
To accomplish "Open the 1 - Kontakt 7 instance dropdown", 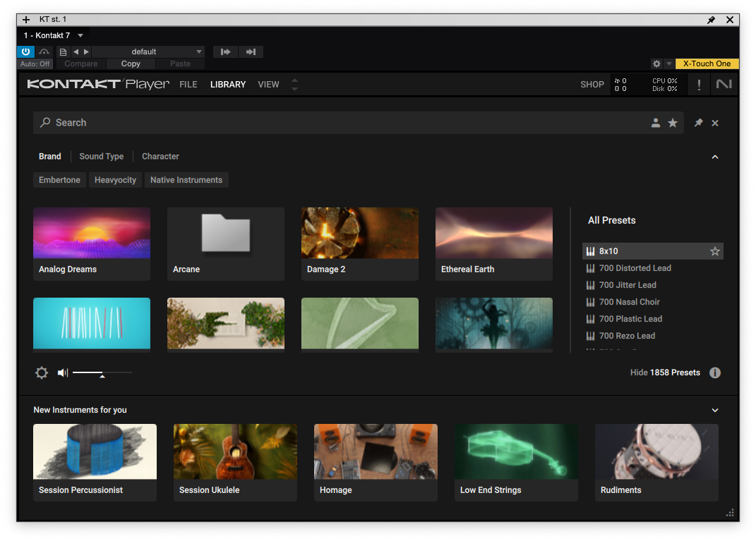I will [54, 35].
